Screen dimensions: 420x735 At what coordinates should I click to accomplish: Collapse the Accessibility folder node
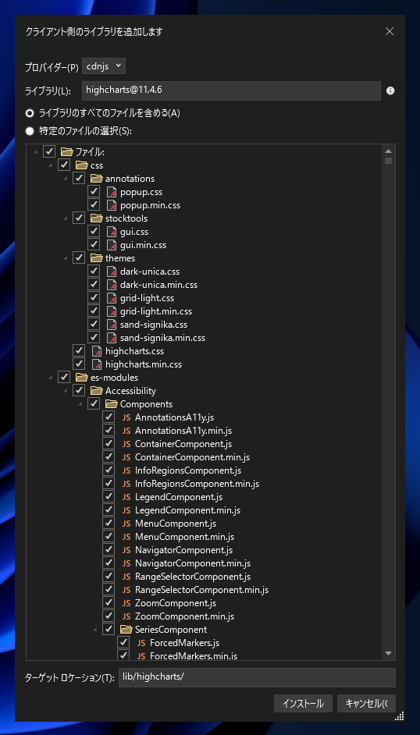(65, 390)
